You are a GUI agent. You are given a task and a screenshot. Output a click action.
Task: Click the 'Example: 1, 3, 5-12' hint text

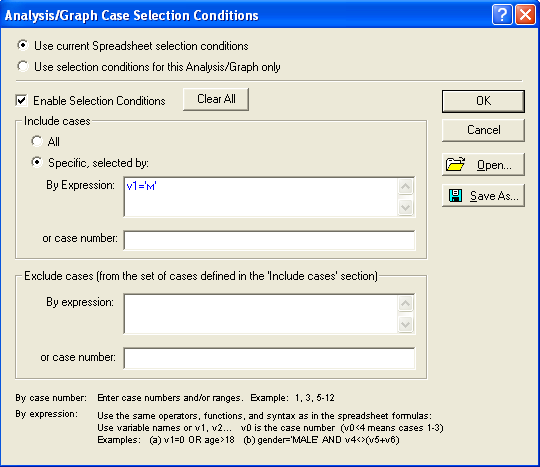pyautogui.click(x=292, y=398)
